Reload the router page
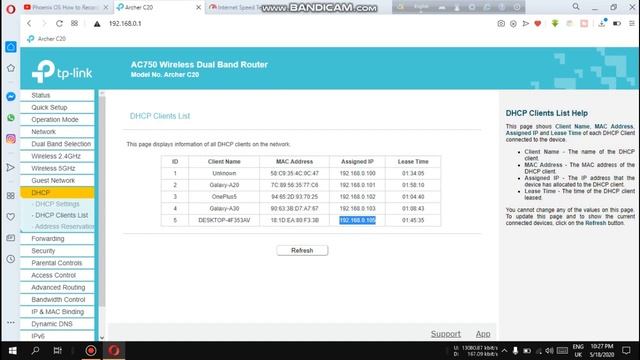This screenshot has height=360, width=640. tap(59, 24)
